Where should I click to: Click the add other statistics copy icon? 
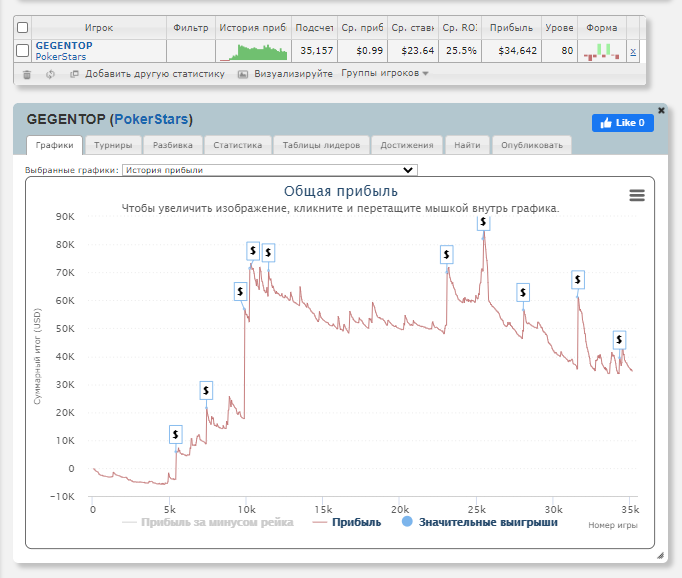[74, 74]
